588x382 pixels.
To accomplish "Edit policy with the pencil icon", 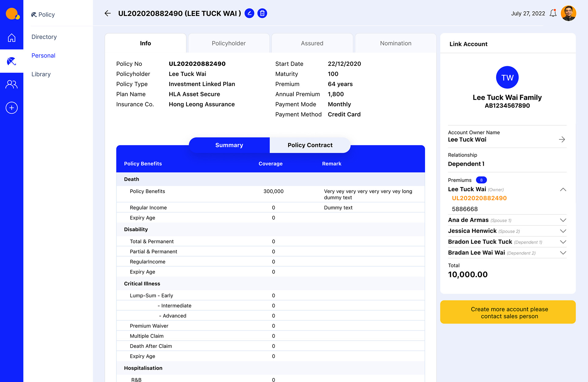I will [249, 13].
